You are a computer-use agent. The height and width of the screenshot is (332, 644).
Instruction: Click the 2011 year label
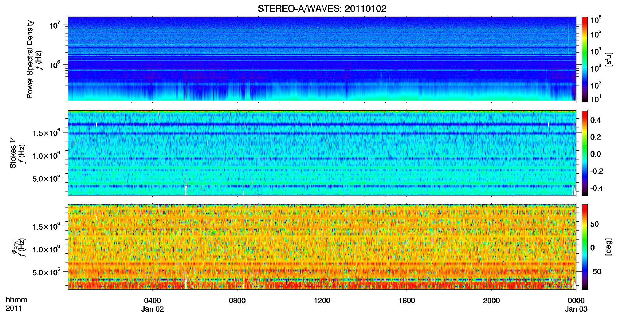tap(14, 308)
